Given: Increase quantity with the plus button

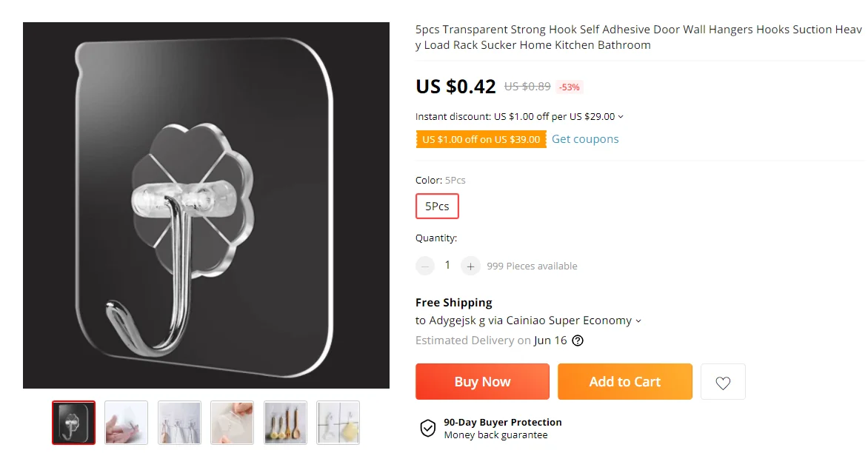Looking at the screenshot, I should coord(470,266).
